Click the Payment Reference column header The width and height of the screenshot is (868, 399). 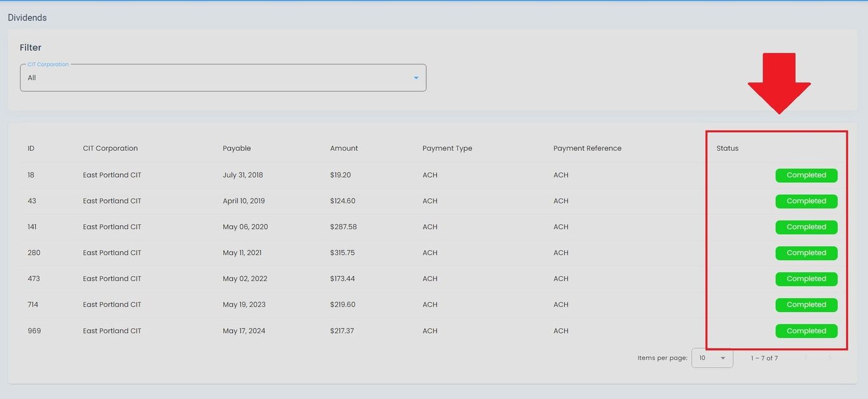[587, 148]
